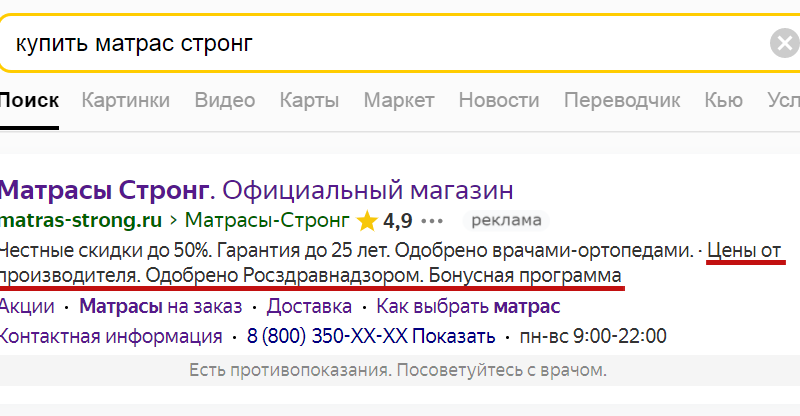Click the text 'Бонусная программа'

tap(525, 276)
